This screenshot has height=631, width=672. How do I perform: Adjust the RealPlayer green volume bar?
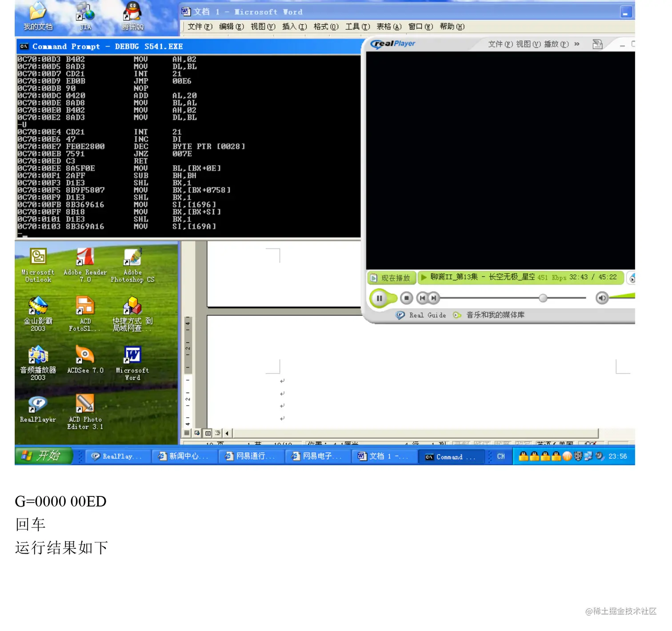click(x=622, y=296)
